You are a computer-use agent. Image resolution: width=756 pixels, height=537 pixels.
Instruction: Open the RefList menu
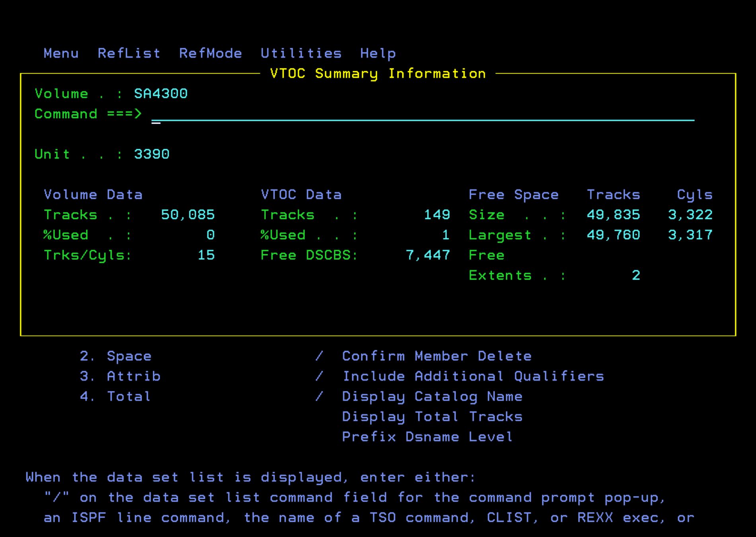[x=129, y=53]
